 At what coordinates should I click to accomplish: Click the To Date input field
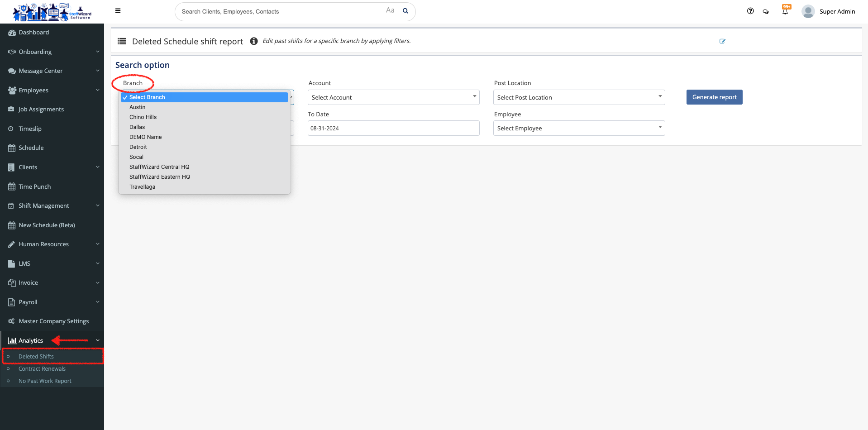click(393, 128)
